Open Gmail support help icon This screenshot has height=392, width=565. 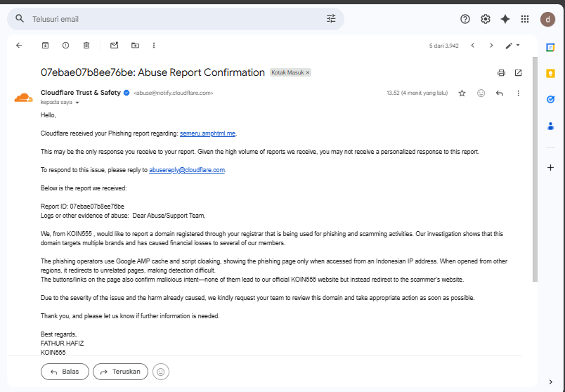[x=465, y=19]
